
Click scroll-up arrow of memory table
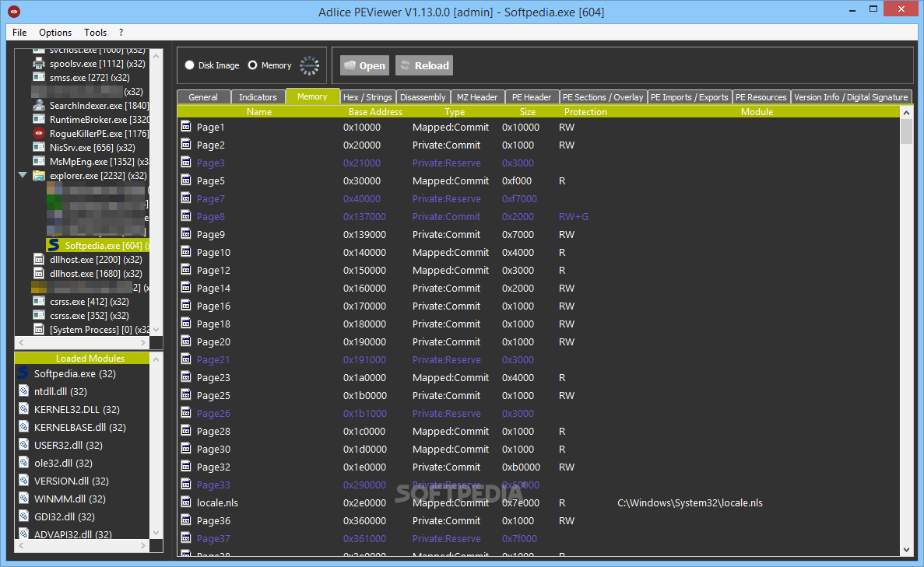pyautogui.click(x=906, y=112)
